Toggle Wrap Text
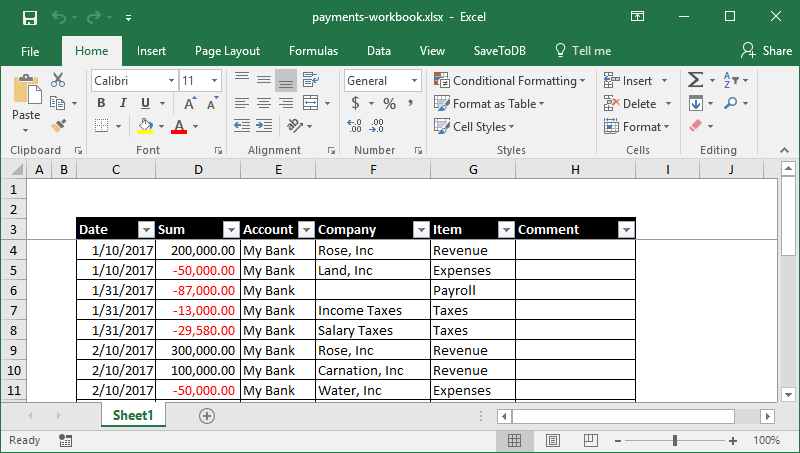Viewport: 800px width, 453px height. [311, 80]
